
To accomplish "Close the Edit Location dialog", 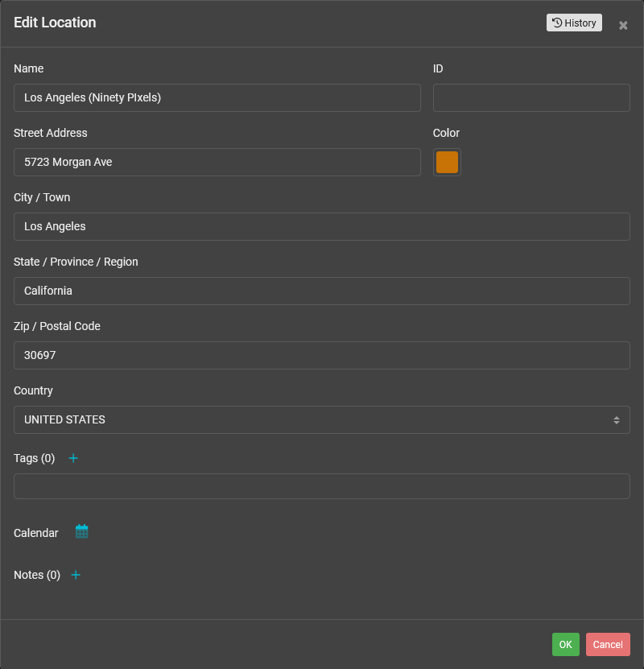I will point(623,25).
